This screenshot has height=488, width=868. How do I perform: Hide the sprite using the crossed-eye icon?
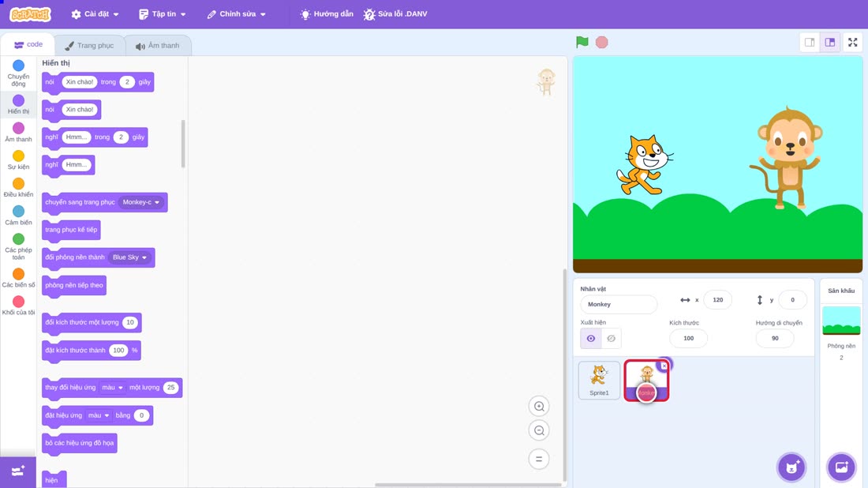click(611, 339)
